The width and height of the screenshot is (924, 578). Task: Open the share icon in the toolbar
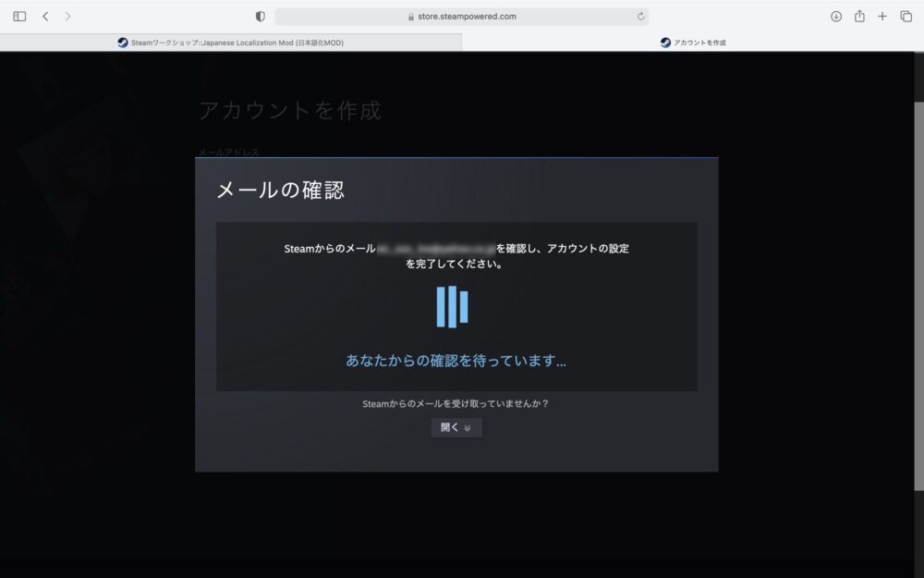(x=859, y=16)
